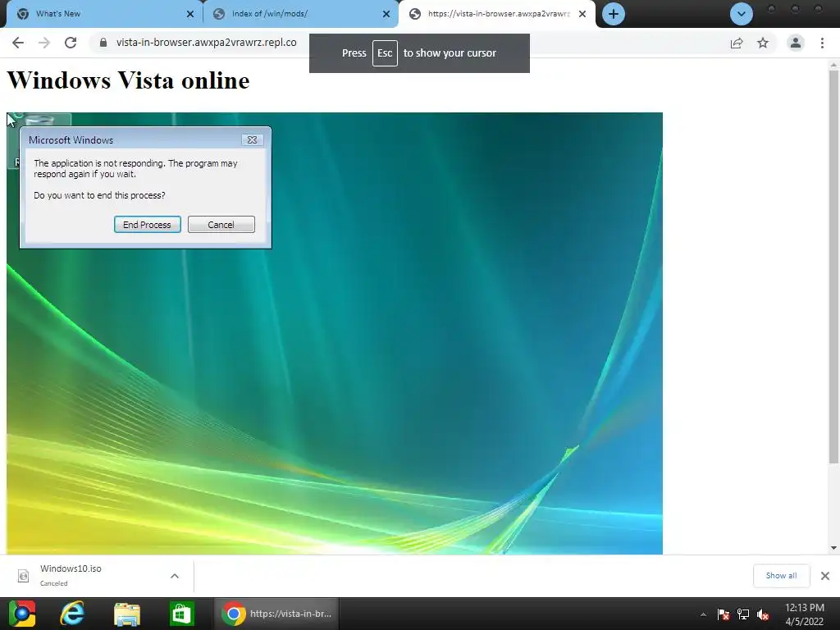The image size is (840, 630).
Task: Open the Store icon on the taskbar
Action: coord(181,614)
